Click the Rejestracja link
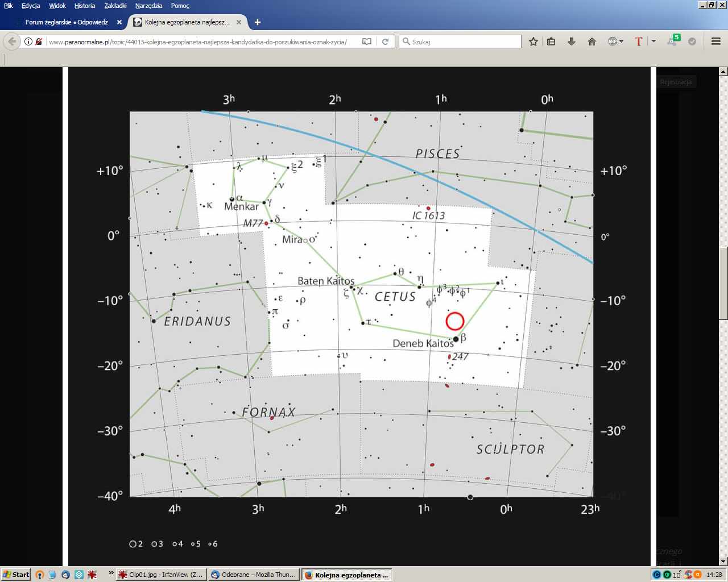This screenshot has width=728, height=582. coord(676,82)
